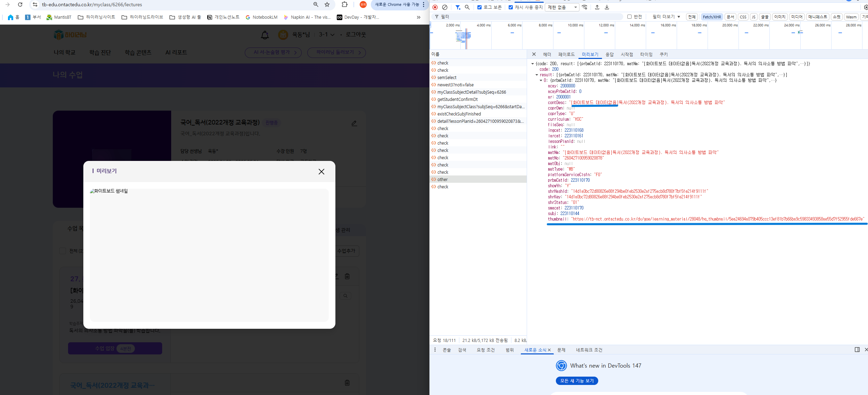Uncheck the 로그 보존 checkbox
This screenshot has height=395, width=868.
pyautogui.click(x=479, y=7)
